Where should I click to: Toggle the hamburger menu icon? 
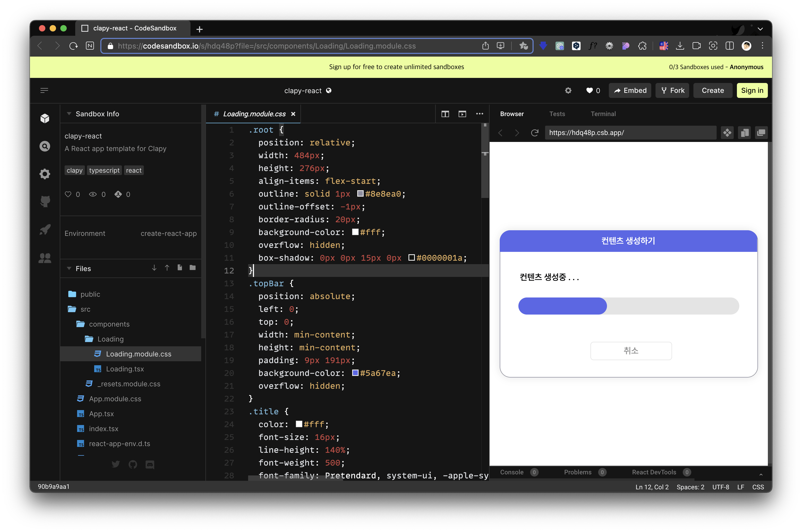point(44,91)
